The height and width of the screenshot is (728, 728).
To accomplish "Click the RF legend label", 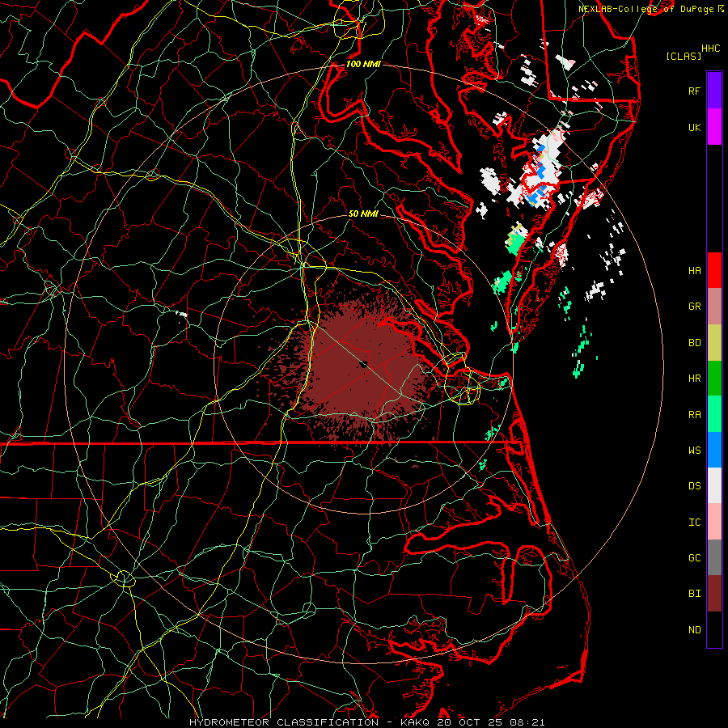I will [x=694, y=91].
